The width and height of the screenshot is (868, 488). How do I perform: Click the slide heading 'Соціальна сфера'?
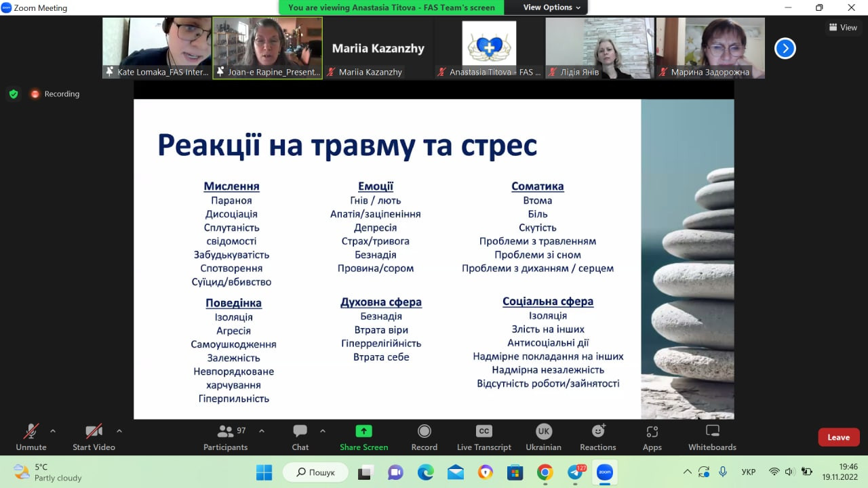pos(548,302)
